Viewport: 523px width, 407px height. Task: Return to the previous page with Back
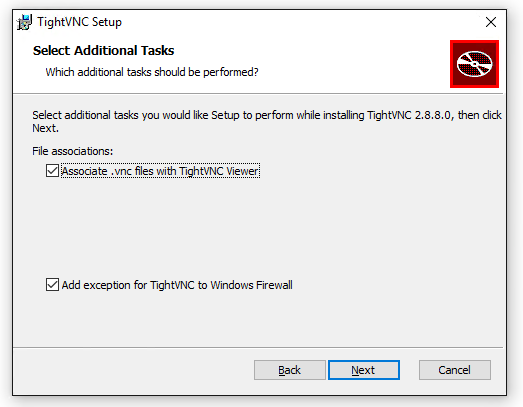point(290,370)
